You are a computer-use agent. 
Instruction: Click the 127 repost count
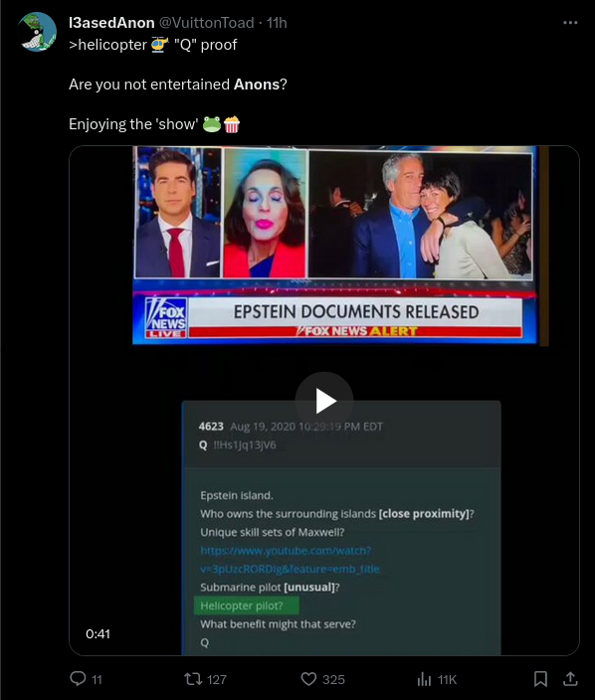[x=217, y=679]
